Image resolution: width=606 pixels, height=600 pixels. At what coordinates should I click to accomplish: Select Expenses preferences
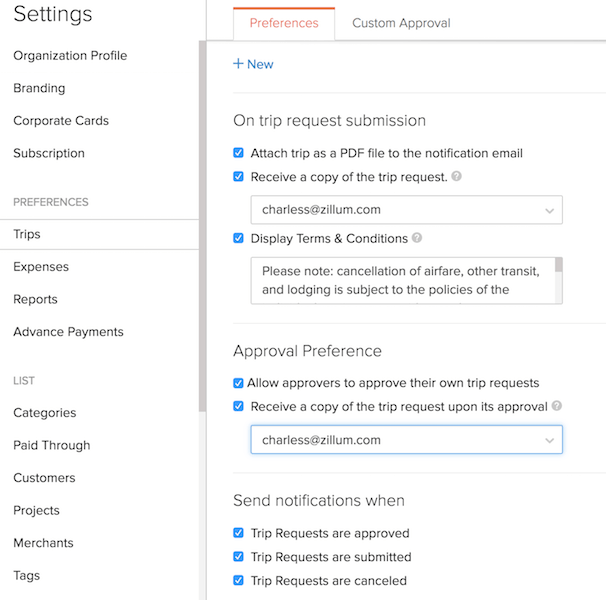(x=41, y=267)
